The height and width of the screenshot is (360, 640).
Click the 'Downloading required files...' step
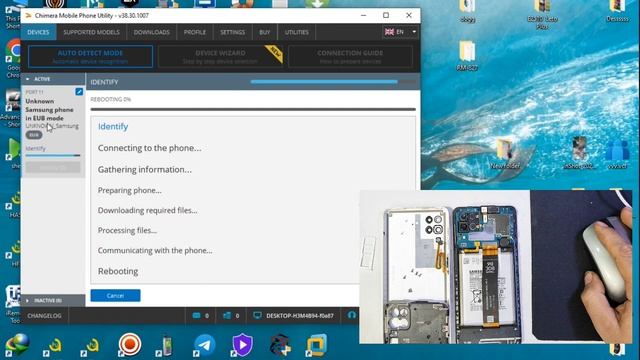click(147, 210)
